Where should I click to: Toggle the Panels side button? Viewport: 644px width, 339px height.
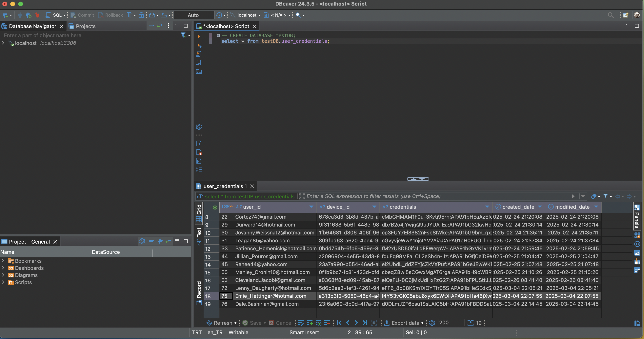637,216
